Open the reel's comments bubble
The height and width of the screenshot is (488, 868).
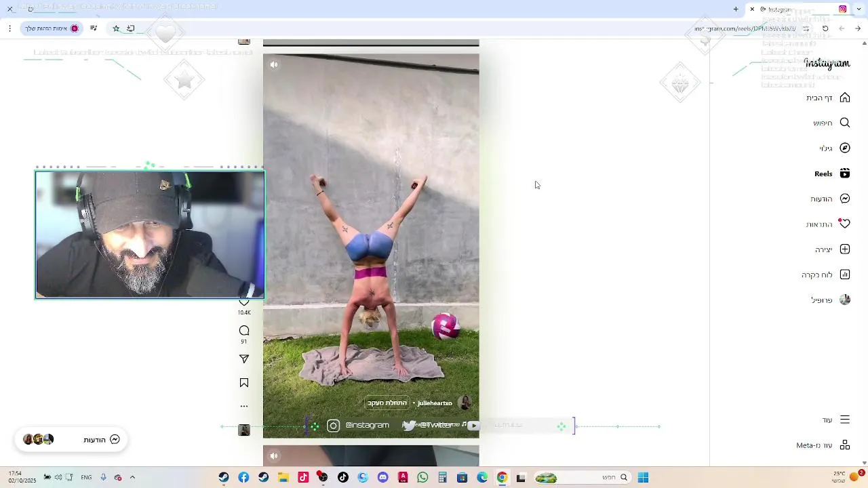(x=244, y=331)
